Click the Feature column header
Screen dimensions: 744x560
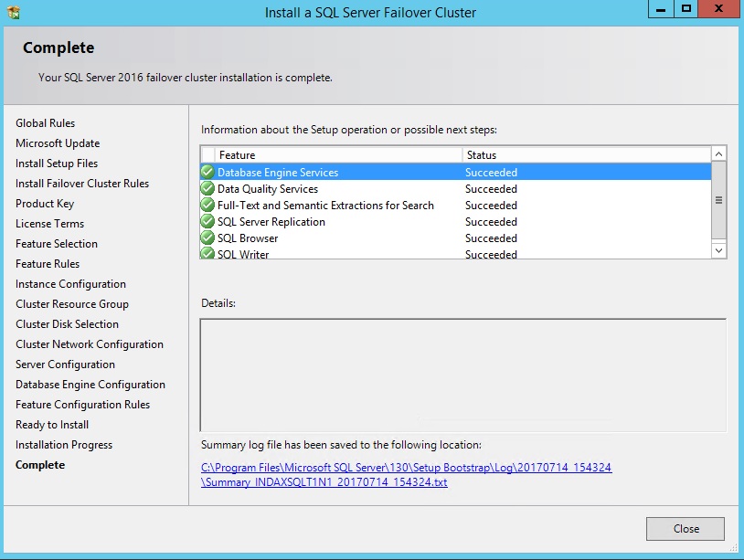coord(338,155)
